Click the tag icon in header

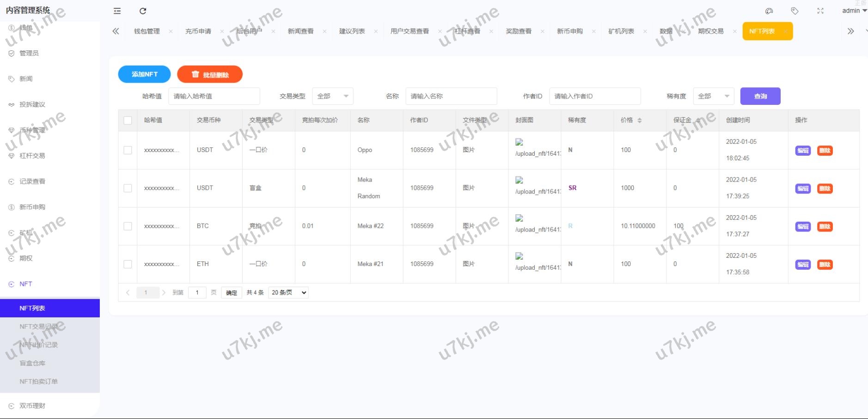click(795, 11)
